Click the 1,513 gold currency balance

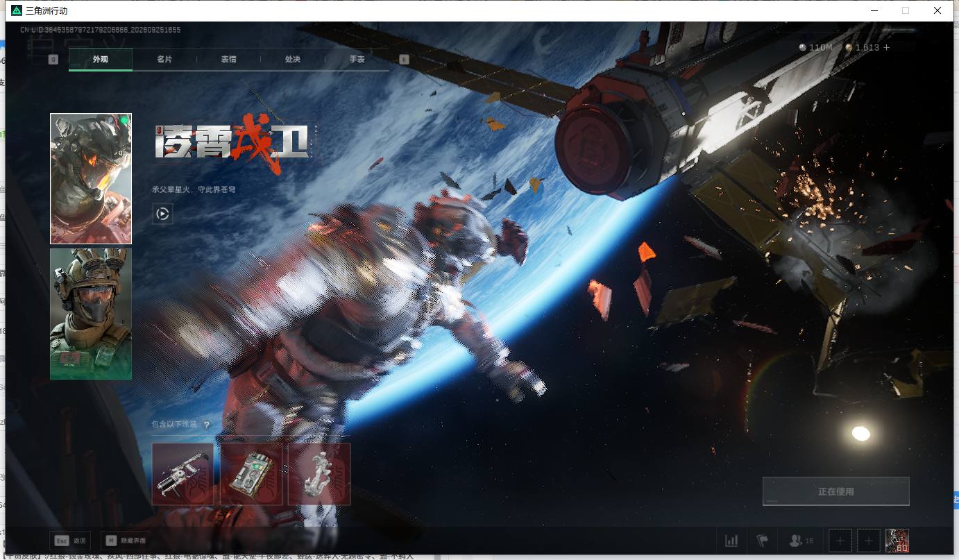(862, 47)
